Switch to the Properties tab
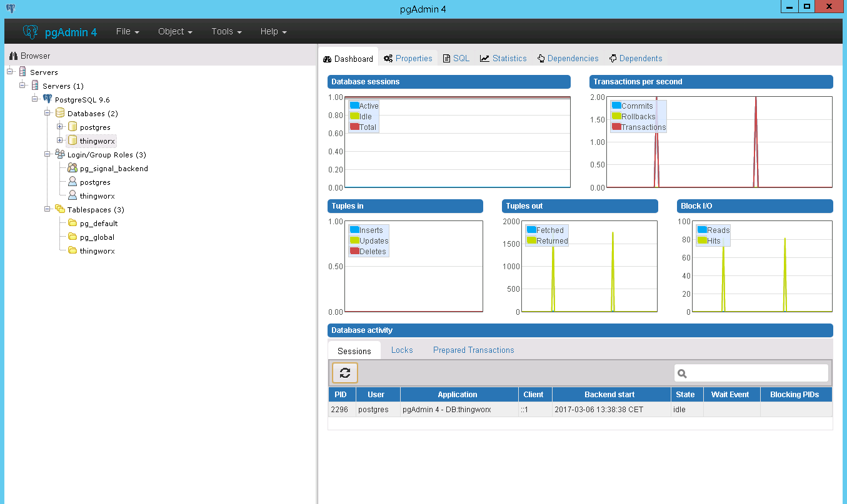Viewport: 847px width, 504px height. click(408, 58)
